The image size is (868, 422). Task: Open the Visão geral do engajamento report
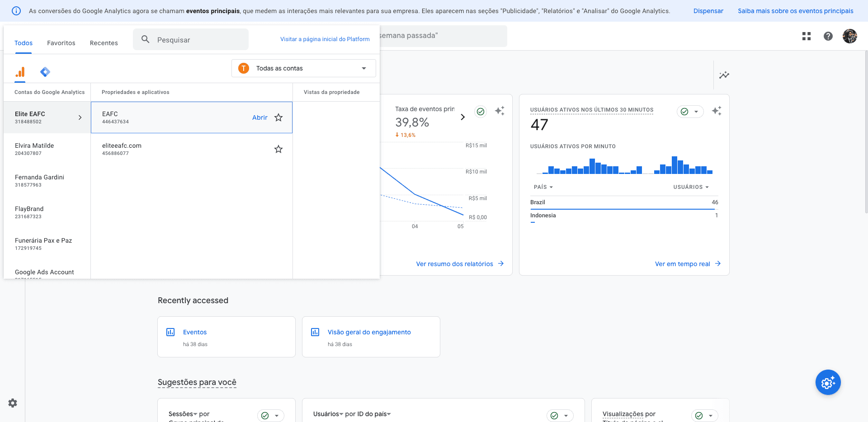[x=371, y=337]
